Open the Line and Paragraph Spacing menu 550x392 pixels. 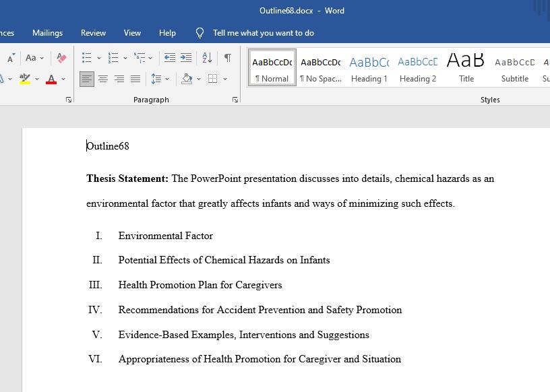click(160, 79)
